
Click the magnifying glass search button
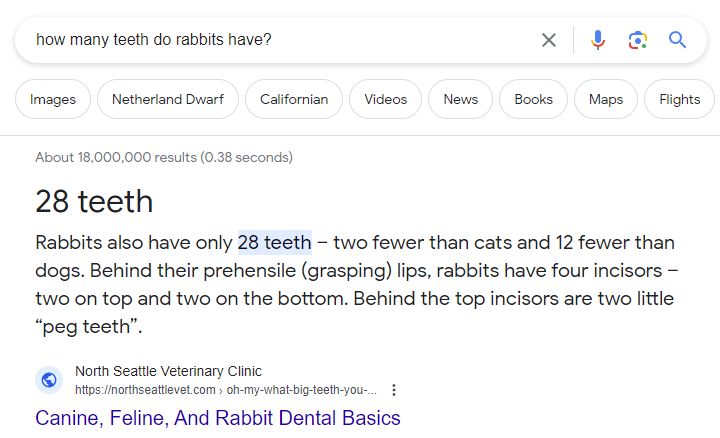[677, 40]
